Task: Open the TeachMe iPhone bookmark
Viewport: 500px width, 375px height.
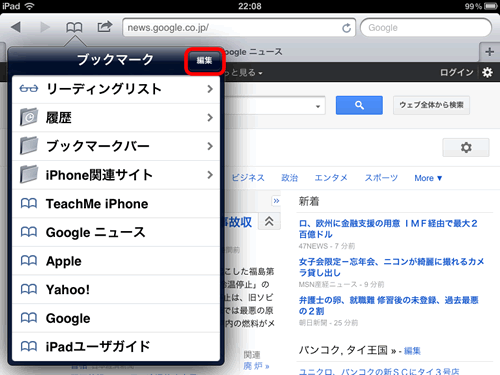Action: click(x=116, y=204)
